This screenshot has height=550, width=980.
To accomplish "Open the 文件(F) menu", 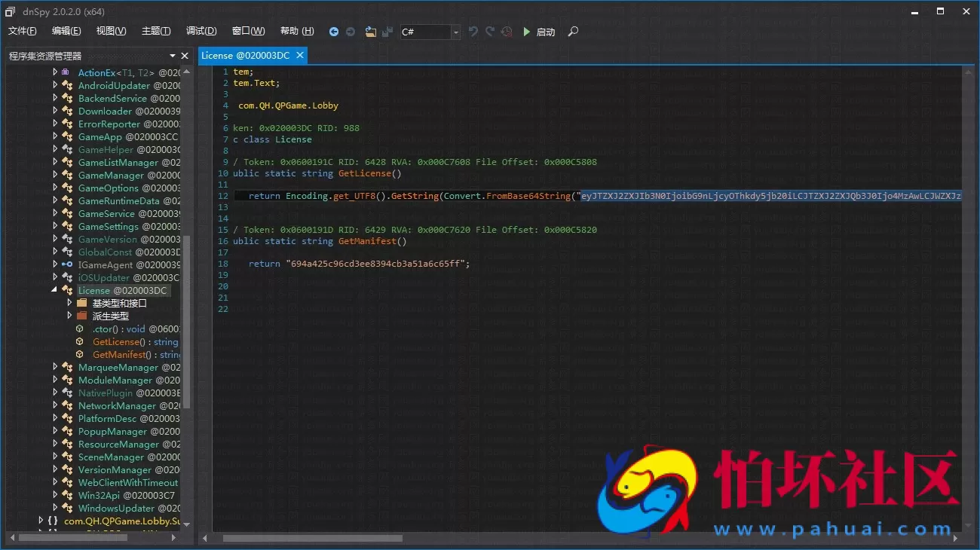I will click(23, 31).
